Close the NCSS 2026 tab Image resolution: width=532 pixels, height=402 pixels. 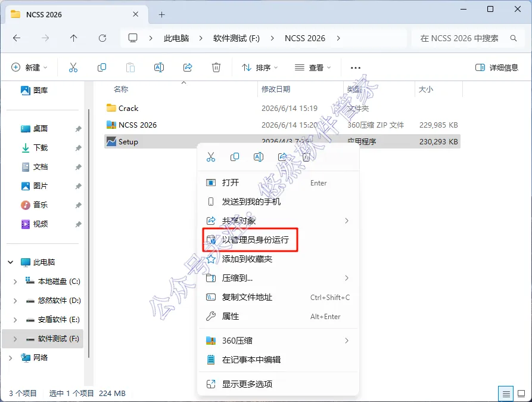pyautogui.click(x=135, y=14)
